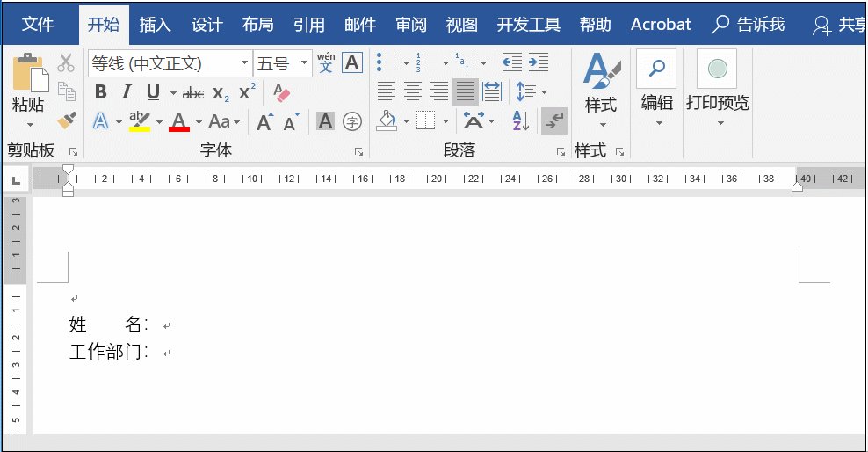Open the font name dropdown

tap(244, 63)
